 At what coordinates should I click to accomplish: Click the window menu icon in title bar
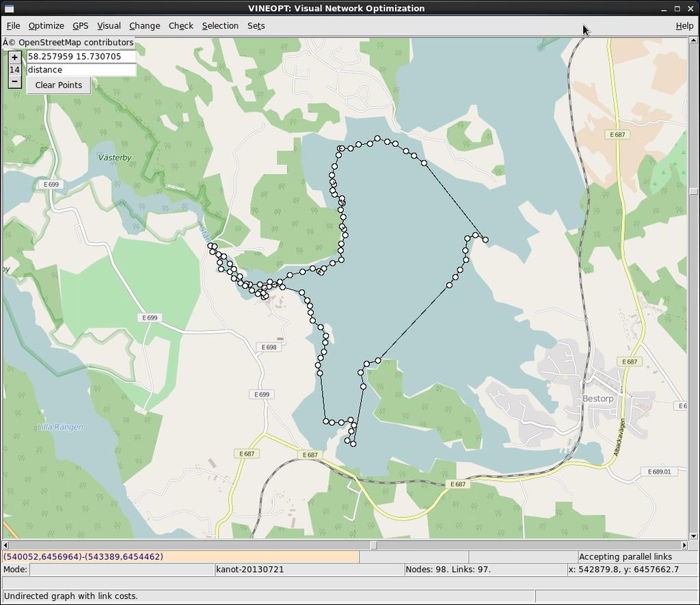pos(8,8)
